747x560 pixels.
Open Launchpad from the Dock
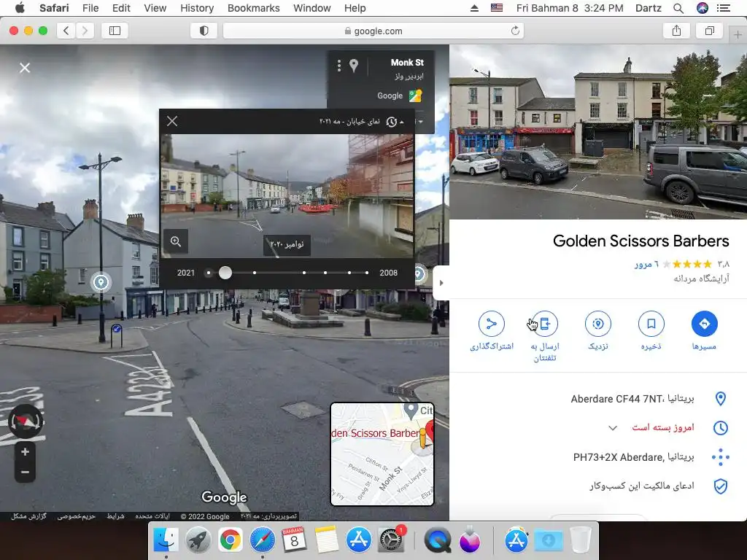pyautogui.click(x=198, y=540)
